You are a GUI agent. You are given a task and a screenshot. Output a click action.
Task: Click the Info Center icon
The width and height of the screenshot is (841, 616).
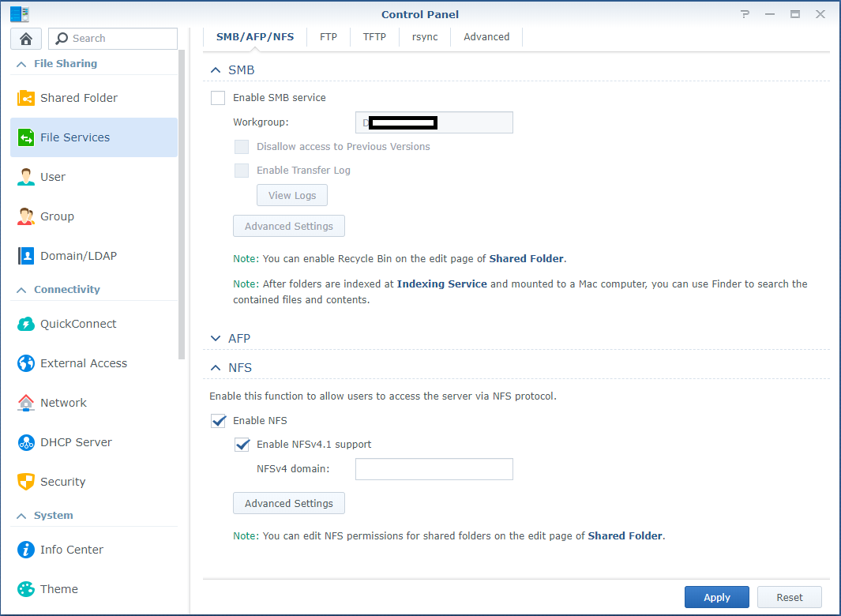click(x=26, y=550)
